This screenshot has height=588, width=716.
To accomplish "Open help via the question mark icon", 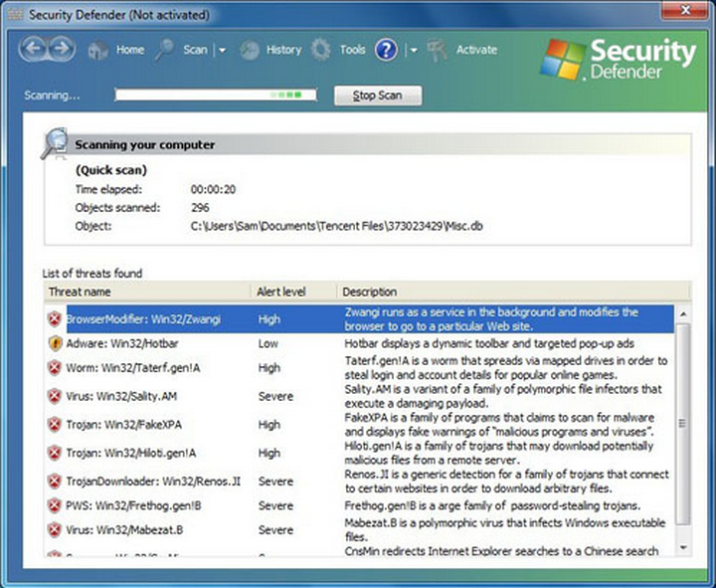I will [x=386, y=50].
